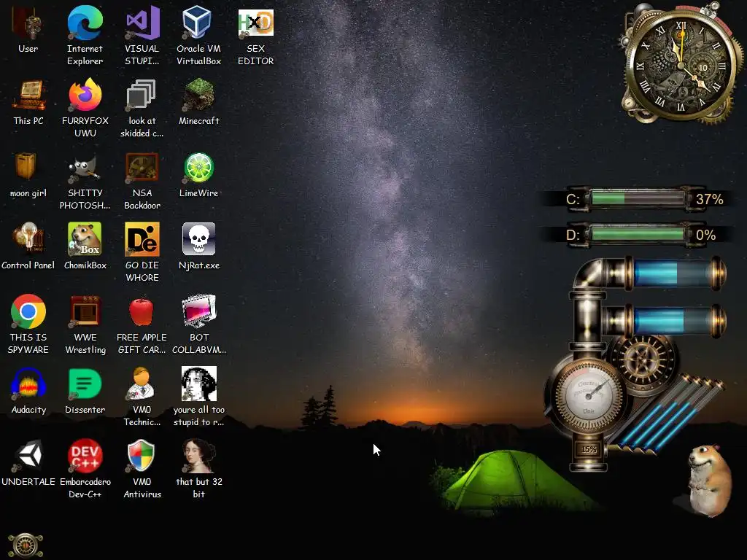Screen dimensions: 747x560
Task: Open This PC desktop icon
Action: [28, 95]
